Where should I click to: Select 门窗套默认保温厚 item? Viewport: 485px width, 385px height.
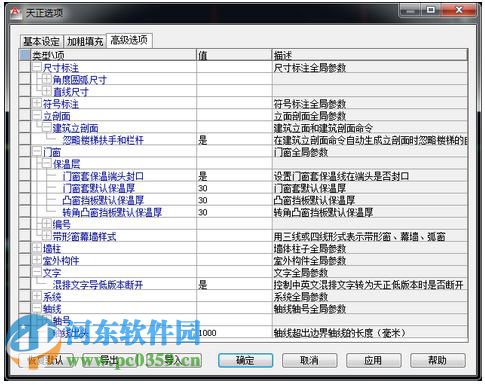[x=99, y=188]
